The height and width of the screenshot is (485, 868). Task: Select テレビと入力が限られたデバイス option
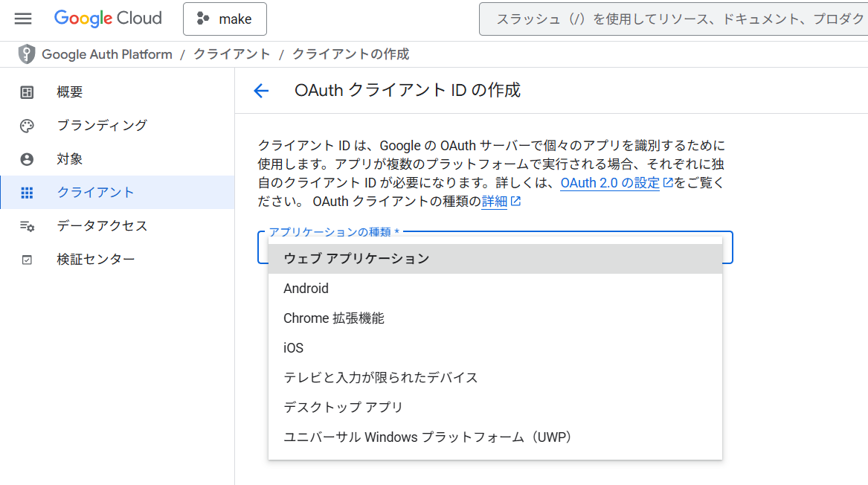coord(495,378)
